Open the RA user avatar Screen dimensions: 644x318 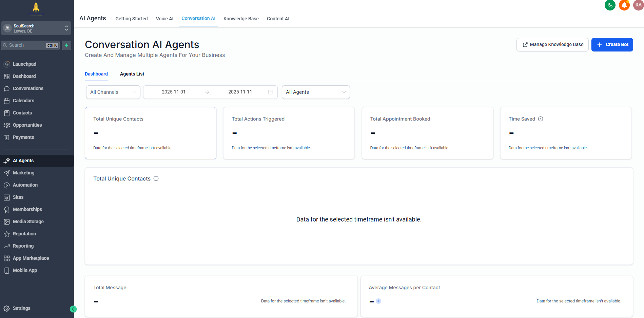[x=638, y=5]
